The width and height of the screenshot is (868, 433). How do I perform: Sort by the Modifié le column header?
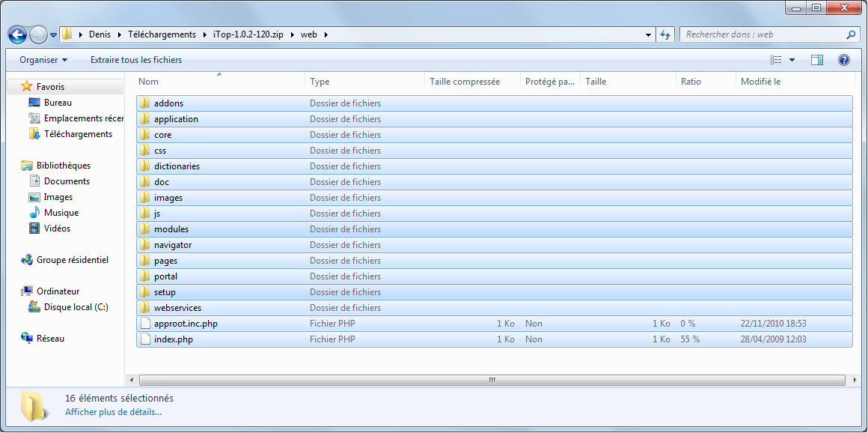pos(760,82)
